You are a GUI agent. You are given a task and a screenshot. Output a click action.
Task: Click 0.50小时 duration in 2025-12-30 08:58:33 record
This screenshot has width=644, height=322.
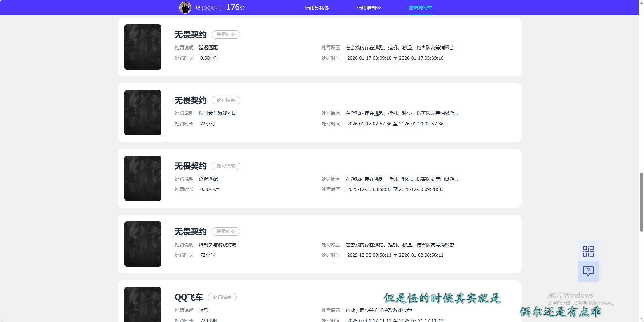coord(210,189)
